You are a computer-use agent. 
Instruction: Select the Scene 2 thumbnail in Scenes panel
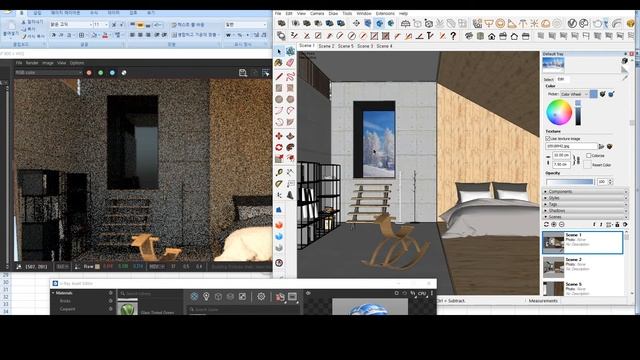[x=553, y=267]
